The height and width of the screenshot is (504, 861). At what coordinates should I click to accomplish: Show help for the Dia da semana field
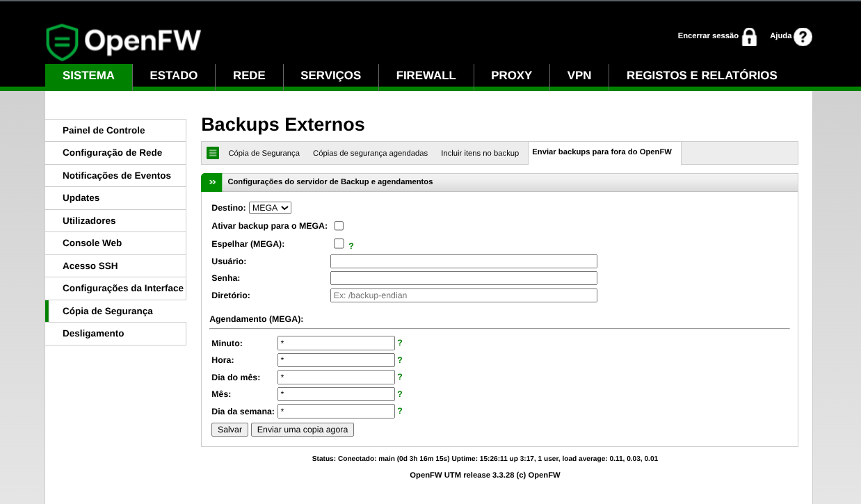click(x=400, y=411)
